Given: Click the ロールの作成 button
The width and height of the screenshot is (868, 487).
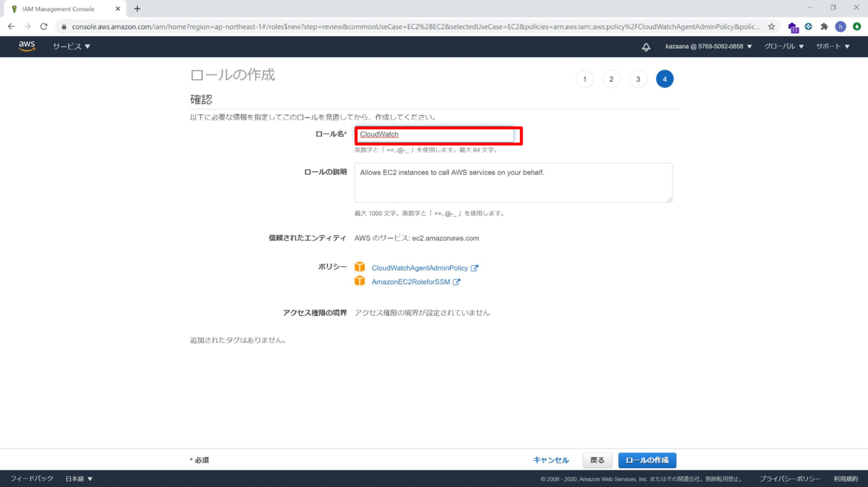Looking at the screenshot, I should 646,460.
